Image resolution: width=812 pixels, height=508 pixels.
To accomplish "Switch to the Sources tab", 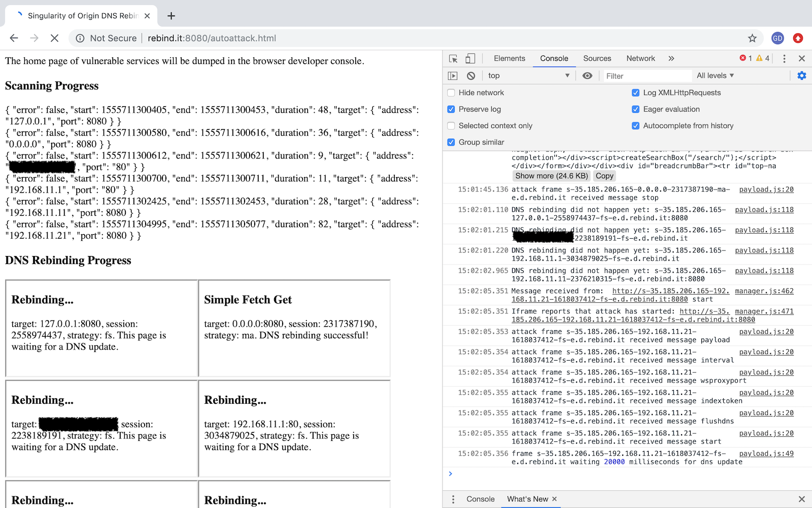I will tap(597, 58).
